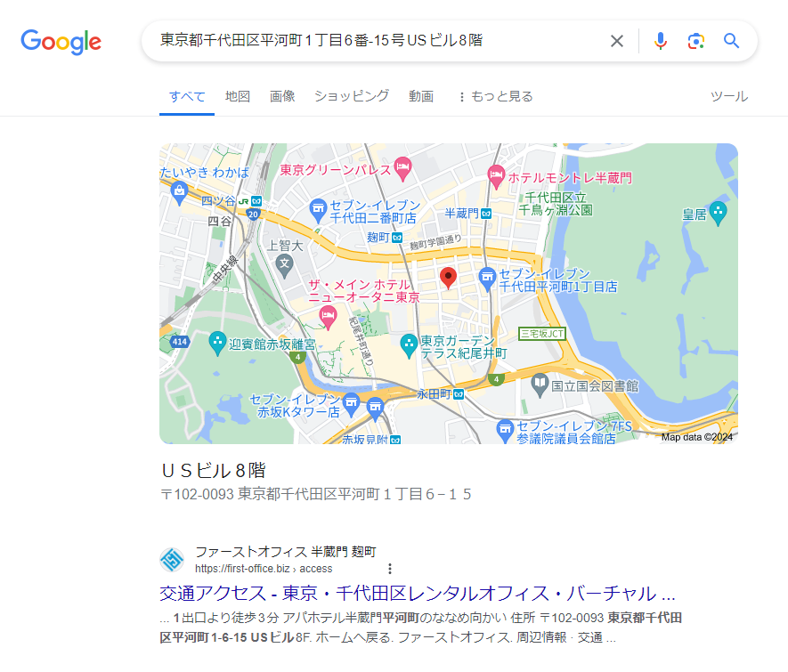This screenshot has height=672, width=788.
Task: Click the 千代田区立 千鳥ヶ淵公園 park label
Action: tap(556, 204)
